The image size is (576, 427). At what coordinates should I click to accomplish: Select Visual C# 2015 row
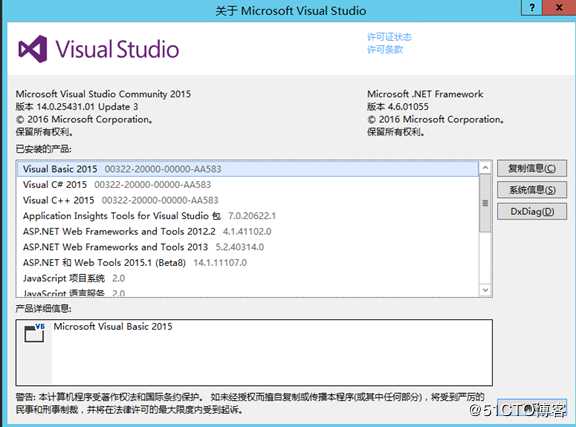247,184
